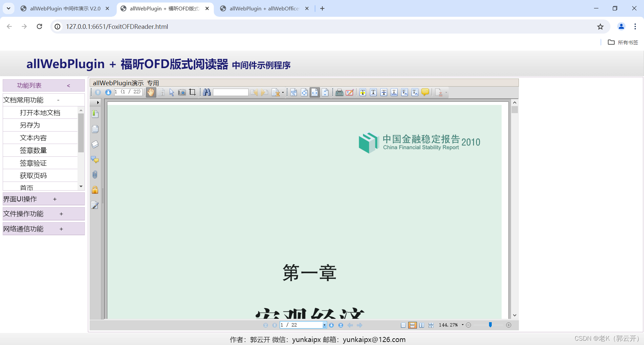
Task: Take a snapshot with the camera tool
Action: tap(182, 92)
